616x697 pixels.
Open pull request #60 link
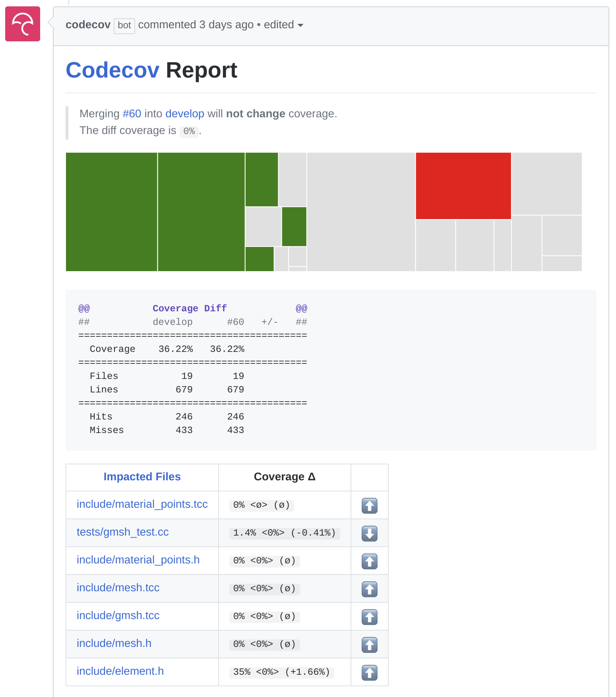(132, 114)
